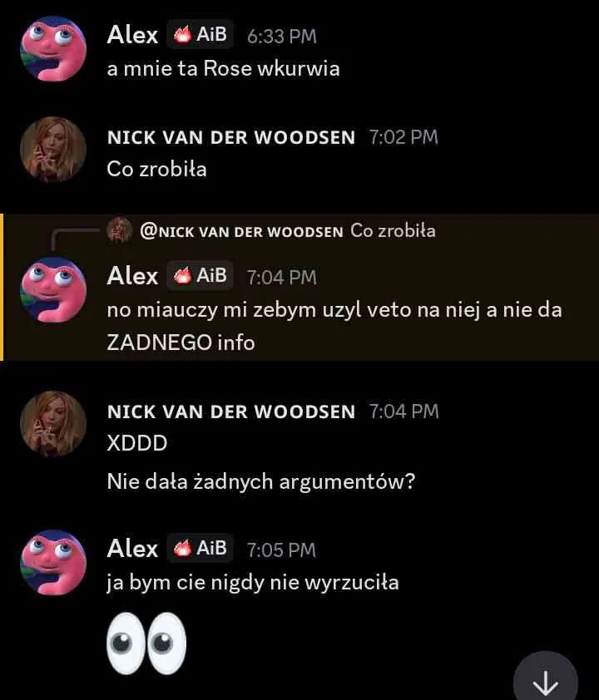Click NICK VAN DER WOODSEN username at 7:02 PM
The image size is (599, 700).
point(231,137)
